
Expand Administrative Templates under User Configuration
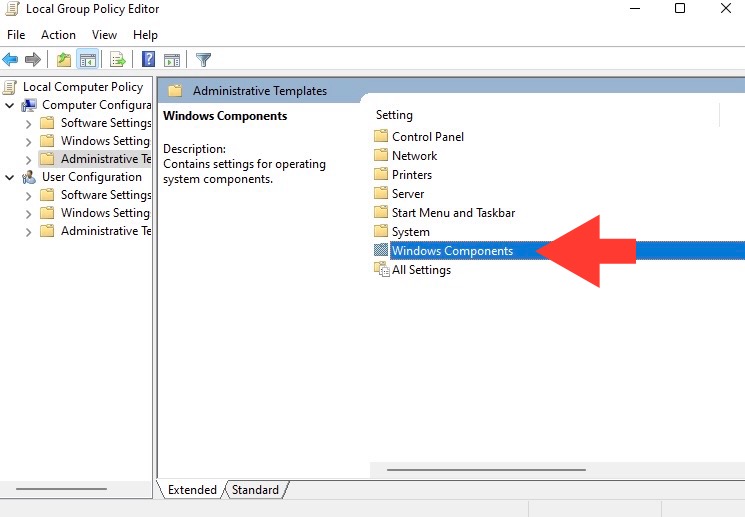[29, 232]
